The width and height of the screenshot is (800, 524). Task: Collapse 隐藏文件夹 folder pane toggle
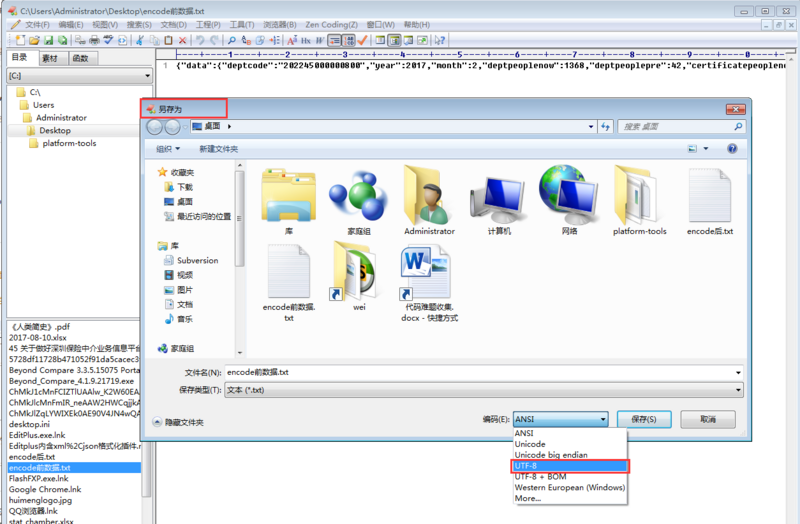178,422
